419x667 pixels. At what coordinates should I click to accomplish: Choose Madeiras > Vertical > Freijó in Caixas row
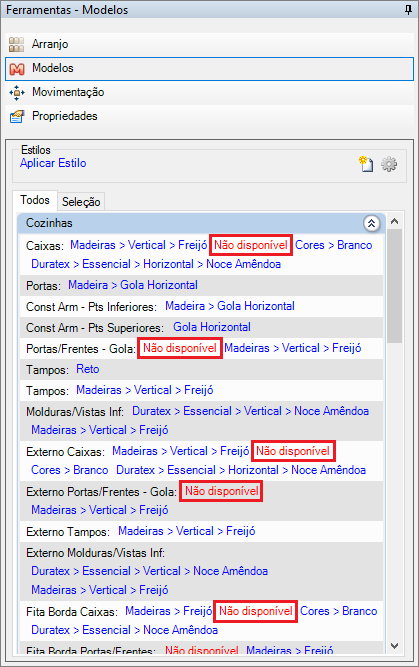click(x=139, y=245)
